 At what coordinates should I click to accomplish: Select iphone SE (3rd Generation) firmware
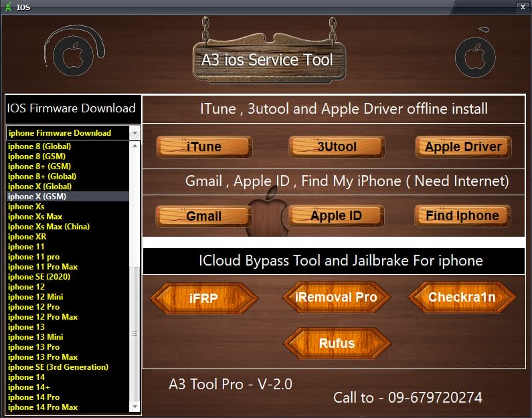click(x=68, y=367)
